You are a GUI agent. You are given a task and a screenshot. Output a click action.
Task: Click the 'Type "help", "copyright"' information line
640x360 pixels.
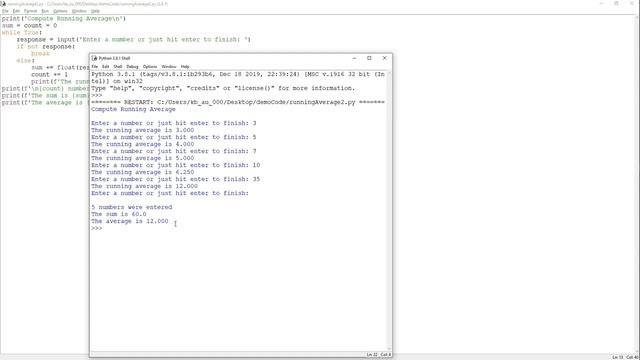tap(223, 88)
